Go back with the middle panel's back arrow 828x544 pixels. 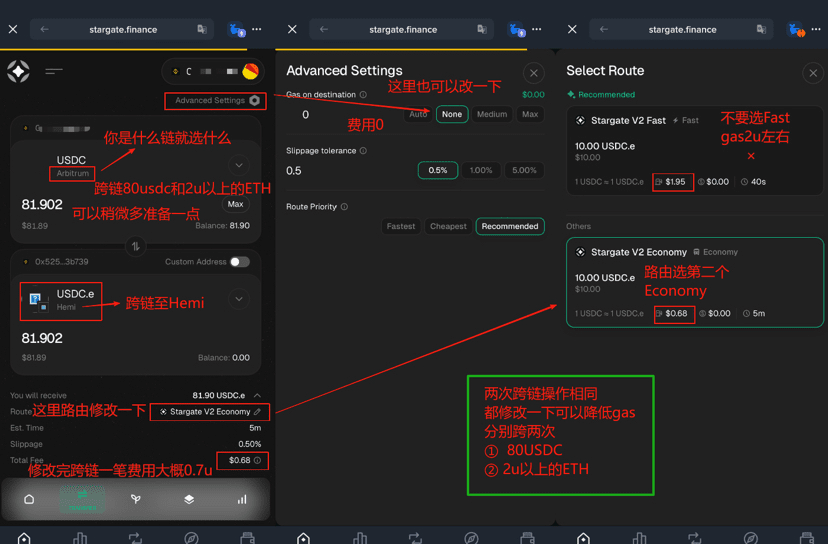tap(324, 30)
